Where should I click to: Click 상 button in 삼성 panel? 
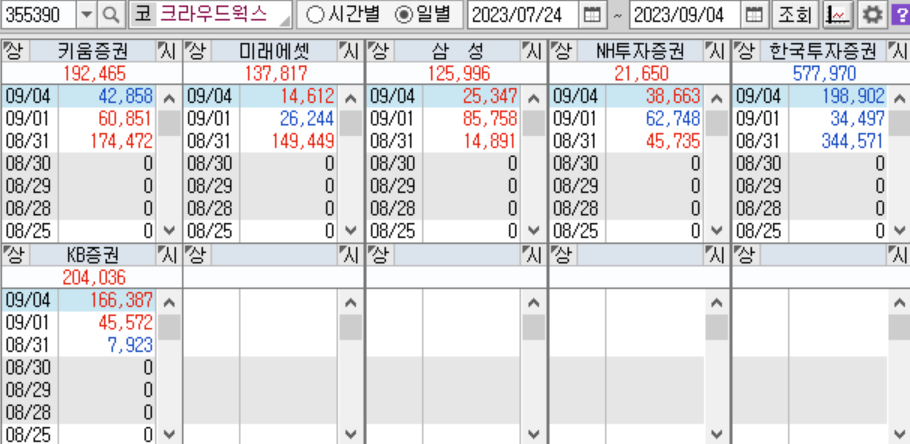tap(379, 52)
